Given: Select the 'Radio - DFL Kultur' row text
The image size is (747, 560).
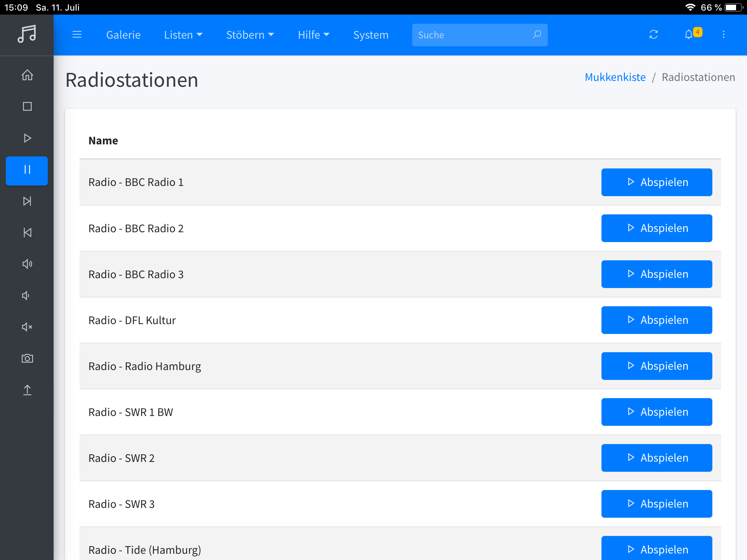Looking at the screenshot, I should click(132, 320).
